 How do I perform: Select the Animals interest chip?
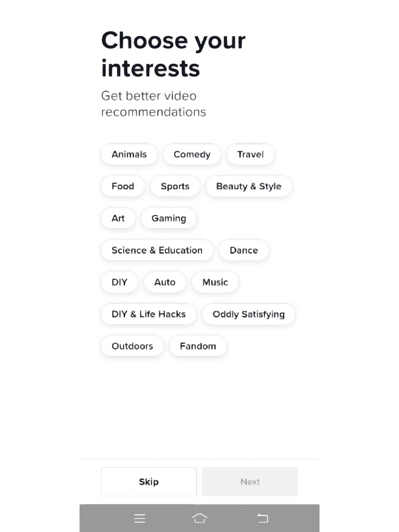[129, 155]
